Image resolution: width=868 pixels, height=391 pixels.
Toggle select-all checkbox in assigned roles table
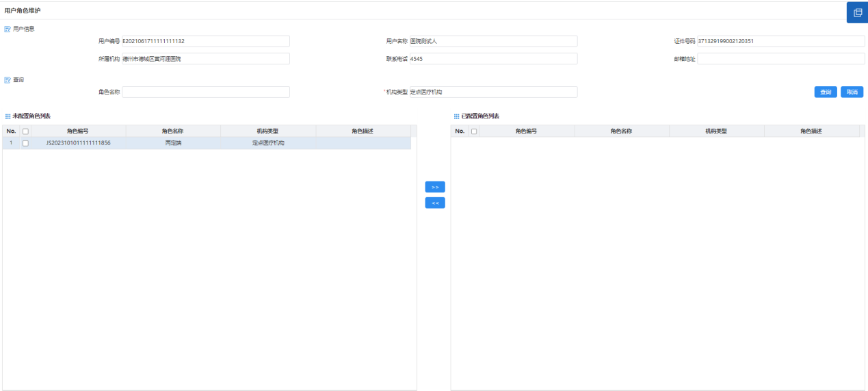coord(474,131)
